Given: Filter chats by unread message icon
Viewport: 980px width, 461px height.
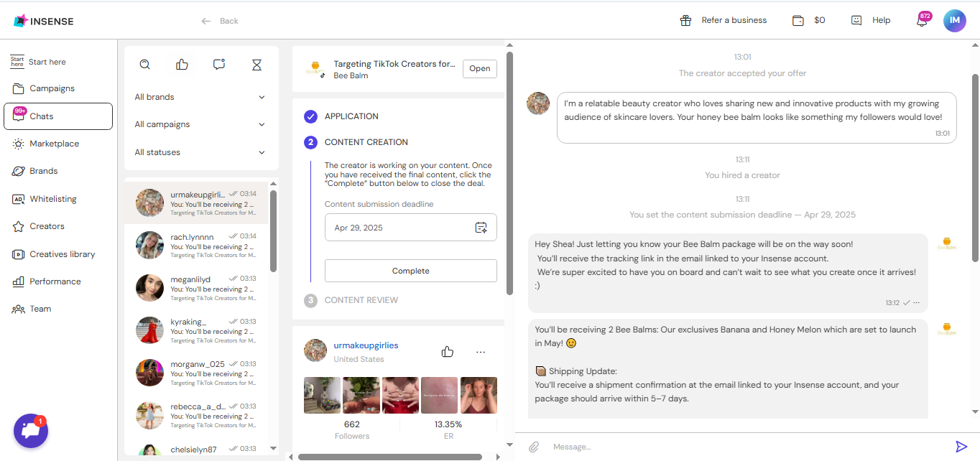Looking at the screenshot, I should pos(219,65).
